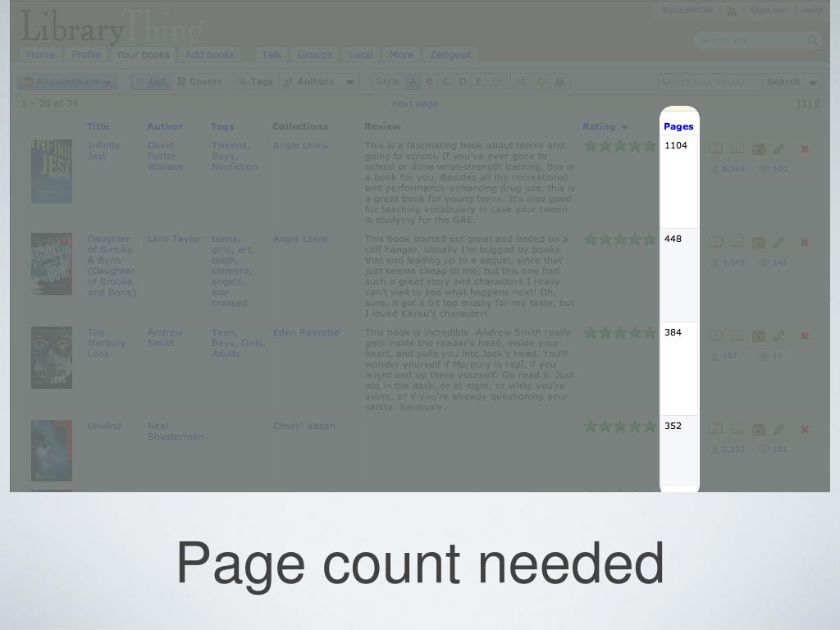Click the Help link
The image size is (840, 630).
(811, 10)
